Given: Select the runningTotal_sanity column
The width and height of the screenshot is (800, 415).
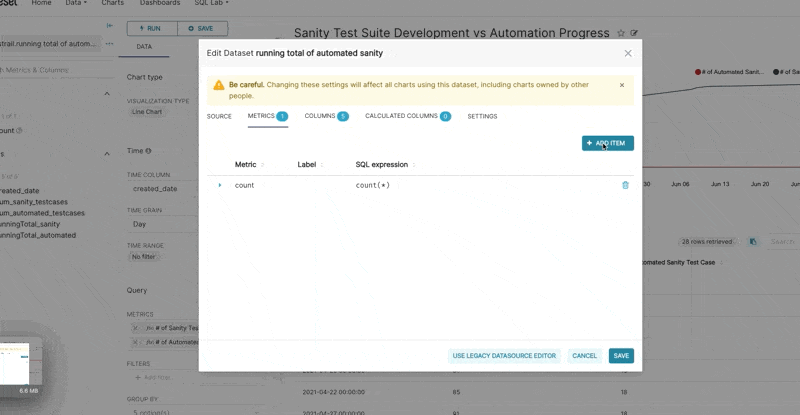Looking at the screenshot, I should click(30, 225).
